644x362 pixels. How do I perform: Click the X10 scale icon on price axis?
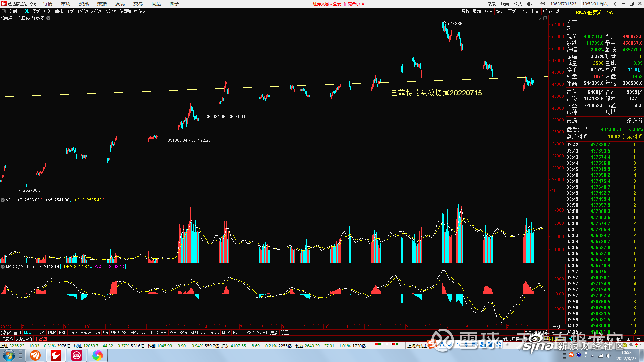click(x=553, y=191)
